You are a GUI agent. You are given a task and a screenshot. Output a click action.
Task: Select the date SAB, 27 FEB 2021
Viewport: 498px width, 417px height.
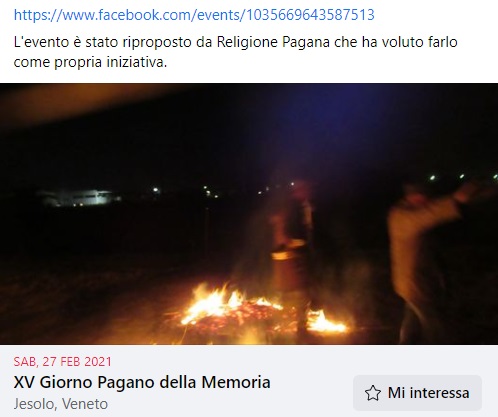click(x=63, y=362)
